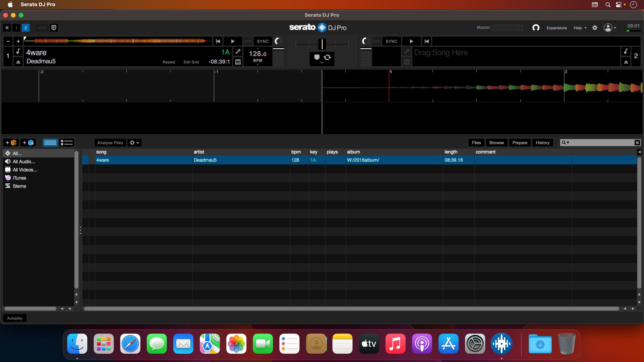Enable SYNC on deck 1
The image size is (644, 362).
(263, 41)
